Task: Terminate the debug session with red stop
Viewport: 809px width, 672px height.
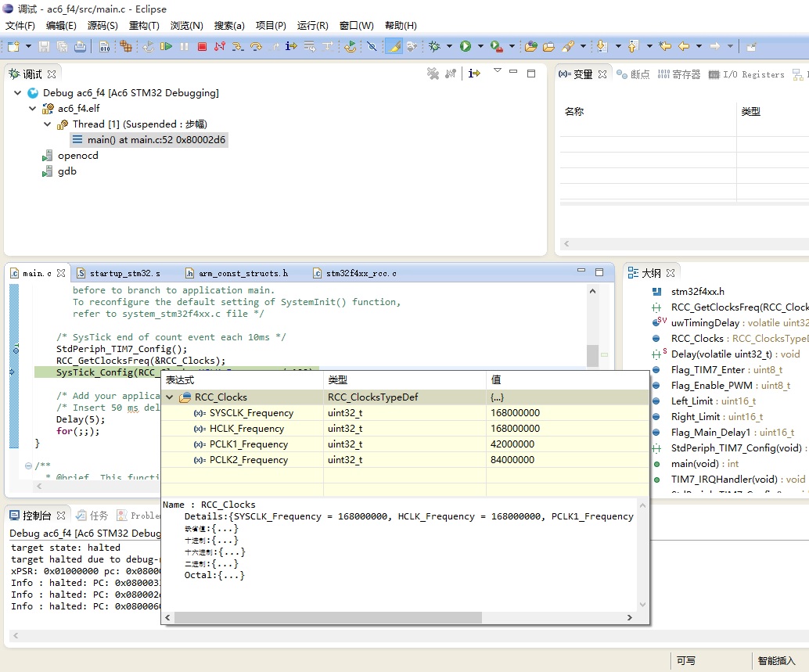Action: [202, 46]
